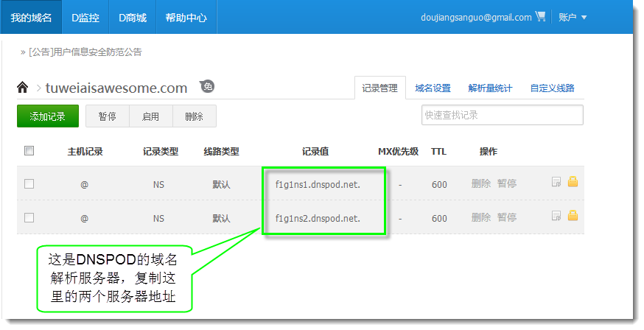Open the shopping cart icon
Image resolution: width=644 pixels, height=330 pixels.
[x=541, y=17]
